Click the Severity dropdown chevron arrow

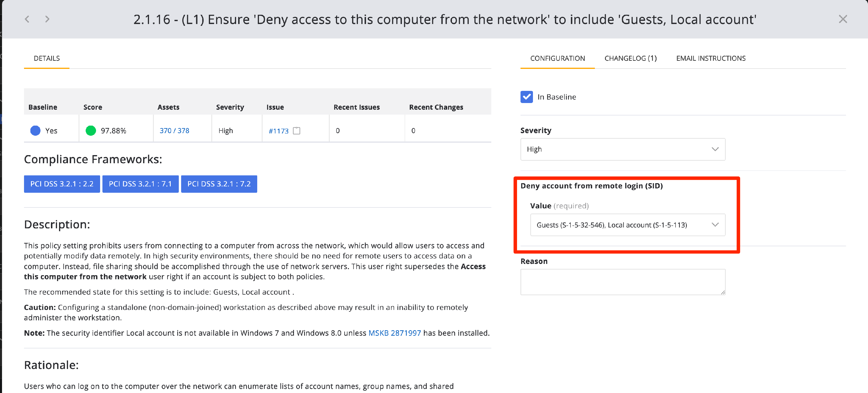[x=715, y=149]
